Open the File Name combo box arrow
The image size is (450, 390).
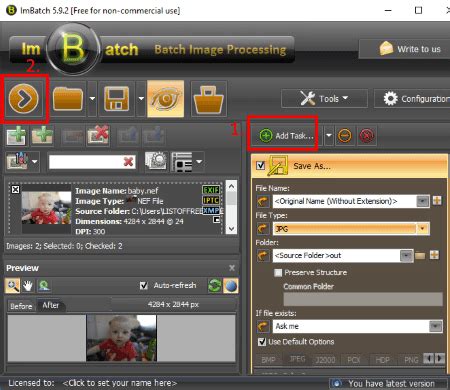pyautogui.click(x=423, y=201)
